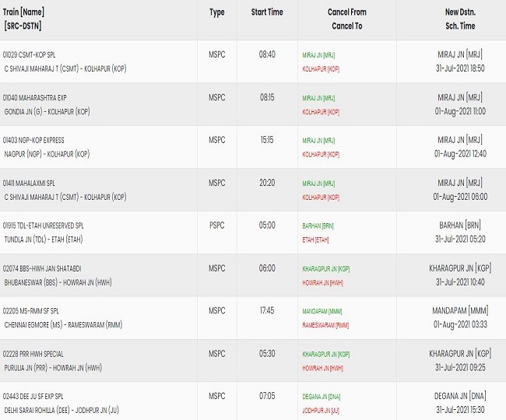This screenshot has width=506, height=420.
Task: Click the Cancel From header
Action: click(x=347, y=12)
